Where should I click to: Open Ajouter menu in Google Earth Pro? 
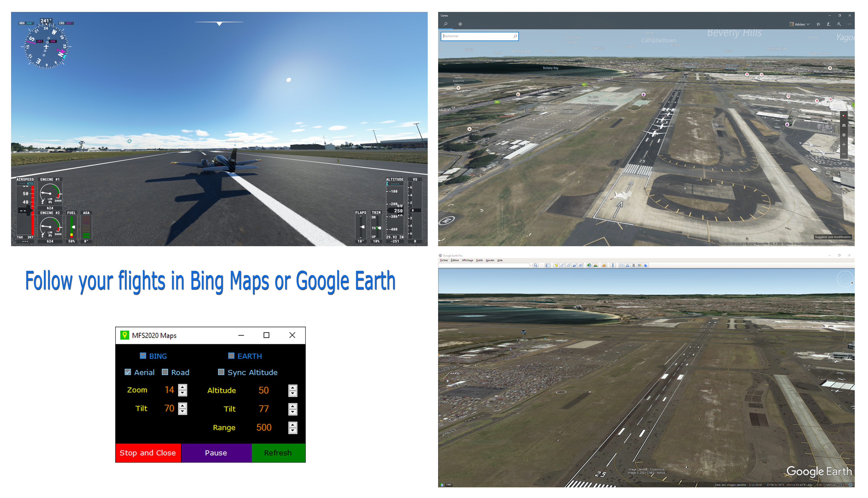(490, 260)
